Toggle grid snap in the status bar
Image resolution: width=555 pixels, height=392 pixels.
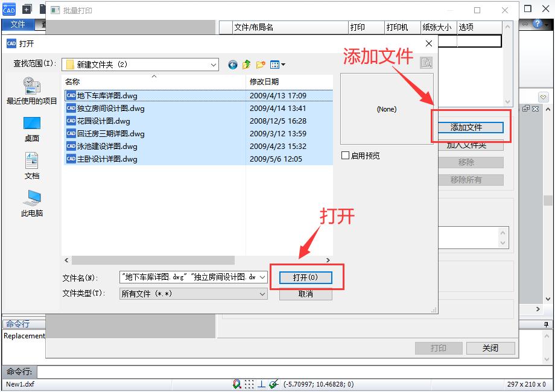[249, 384]
